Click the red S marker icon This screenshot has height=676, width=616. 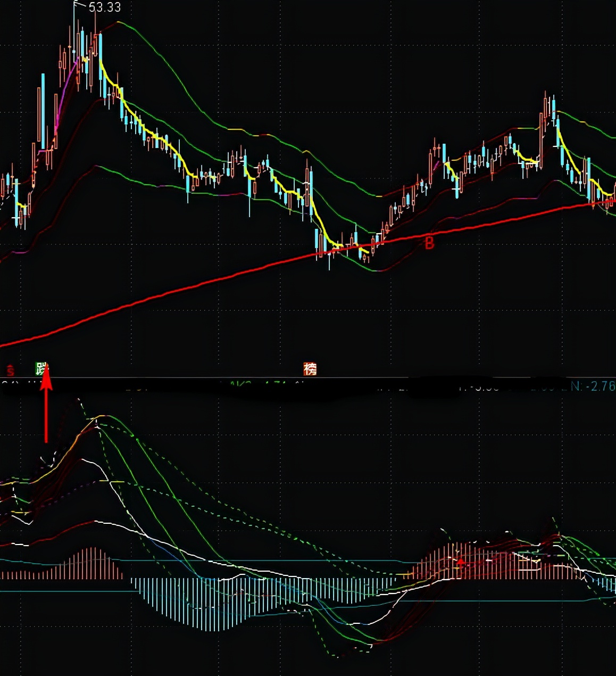point(10,369)
